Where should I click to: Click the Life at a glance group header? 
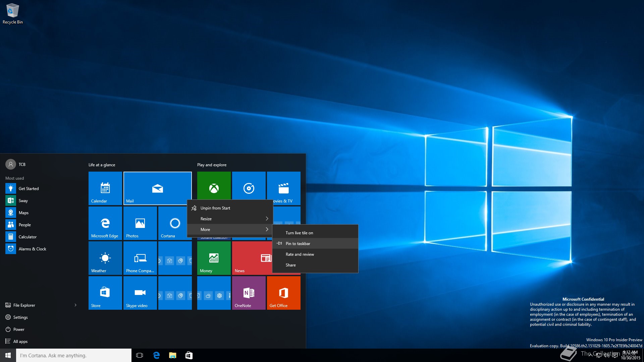click(102, 165)
